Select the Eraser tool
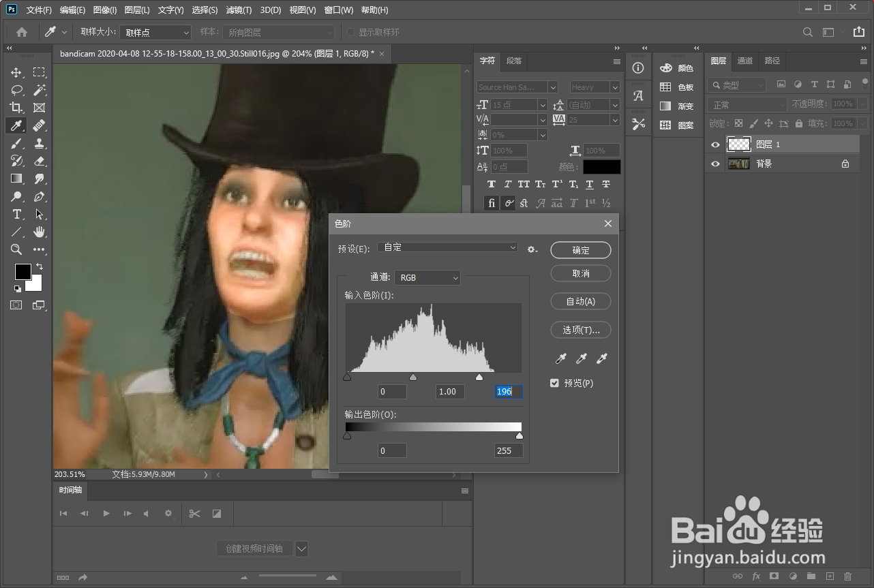Viewport: 874px width, 588px height. (x=40, y=161)
